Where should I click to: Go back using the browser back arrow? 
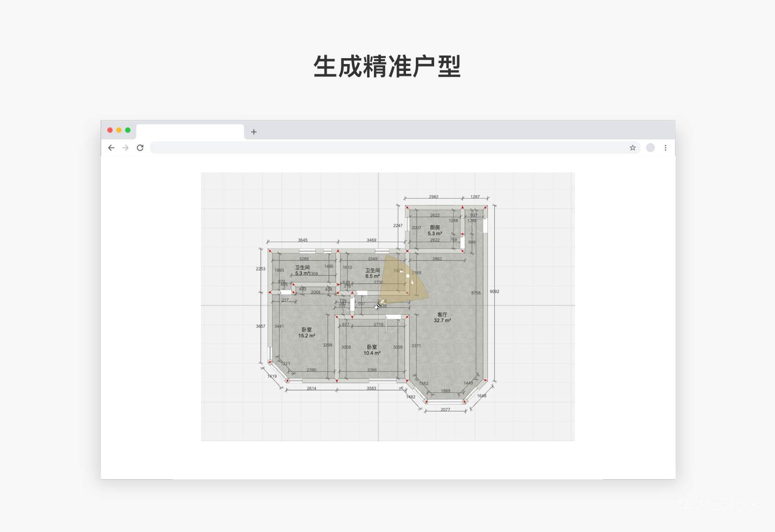point(111,148)
